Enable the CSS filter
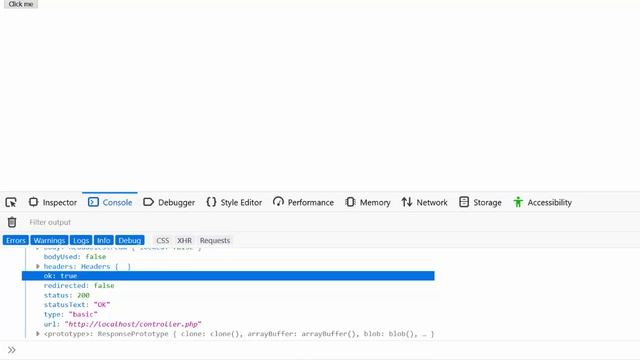This screenshot has height=360, width=640. 162,240
